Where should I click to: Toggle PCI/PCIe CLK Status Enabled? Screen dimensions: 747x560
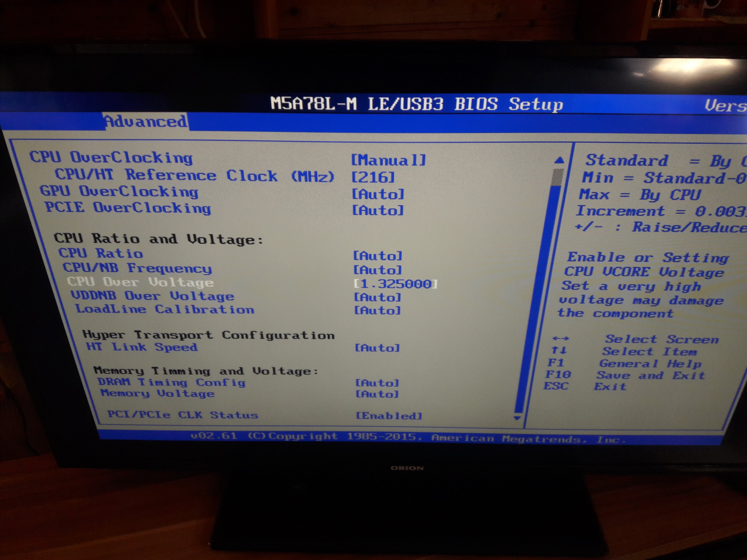pos(389,416)
